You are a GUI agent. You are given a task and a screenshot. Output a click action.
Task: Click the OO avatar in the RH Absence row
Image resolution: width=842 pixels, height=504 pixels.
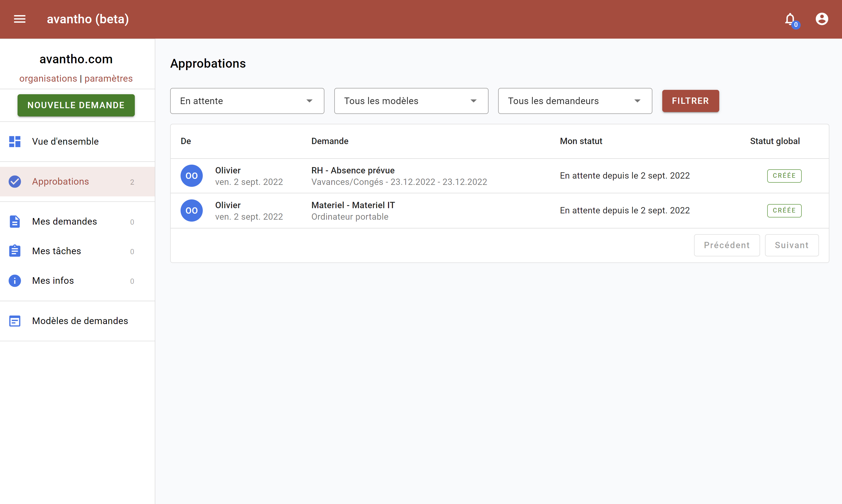(x=192, y=176)
